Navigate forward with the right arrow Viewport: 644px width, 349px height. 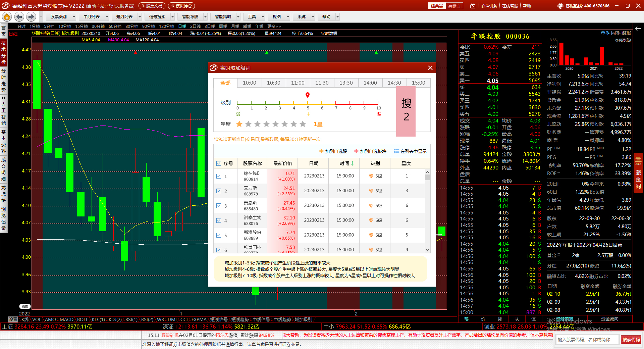(31, 16)
